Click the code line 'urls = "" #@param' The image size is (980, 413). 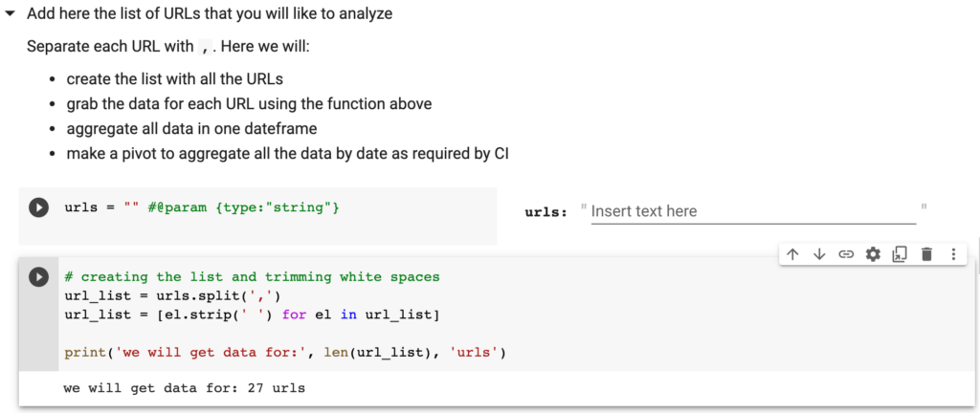click(x=202, y=207)
